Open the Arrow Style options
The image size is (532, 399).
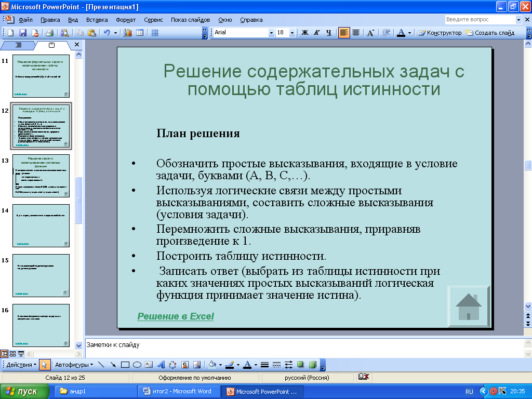(x=288, y=365)
